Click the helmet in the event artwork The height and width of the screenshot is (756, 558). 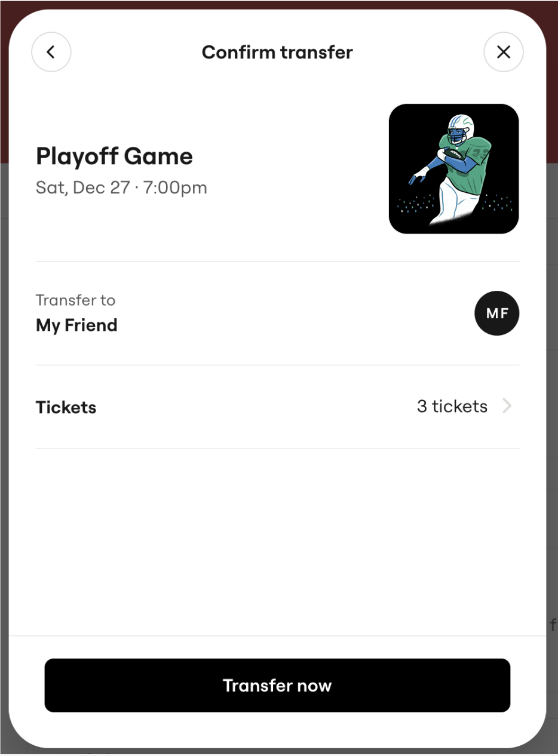click(459, 127)
